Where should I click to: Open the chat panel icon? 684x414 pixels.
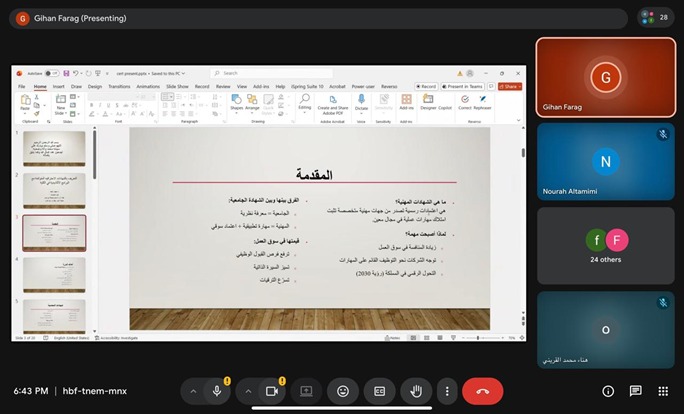636,391
